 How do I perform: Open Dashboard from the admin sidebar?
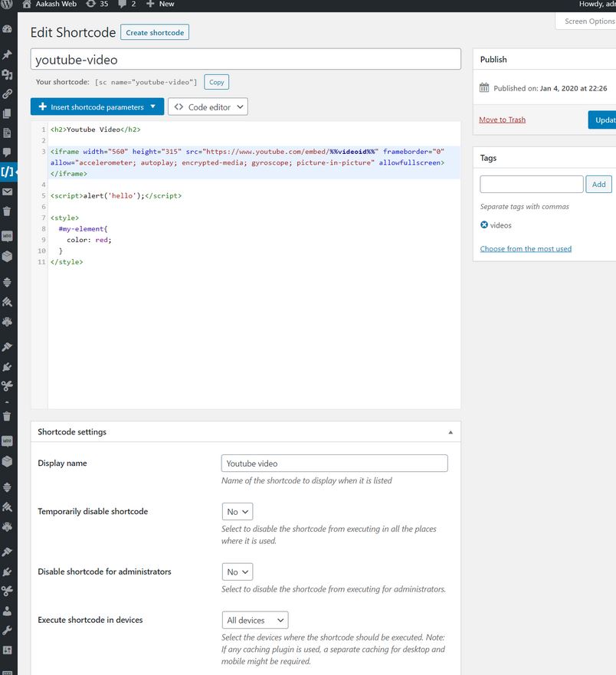pos(8,29)
